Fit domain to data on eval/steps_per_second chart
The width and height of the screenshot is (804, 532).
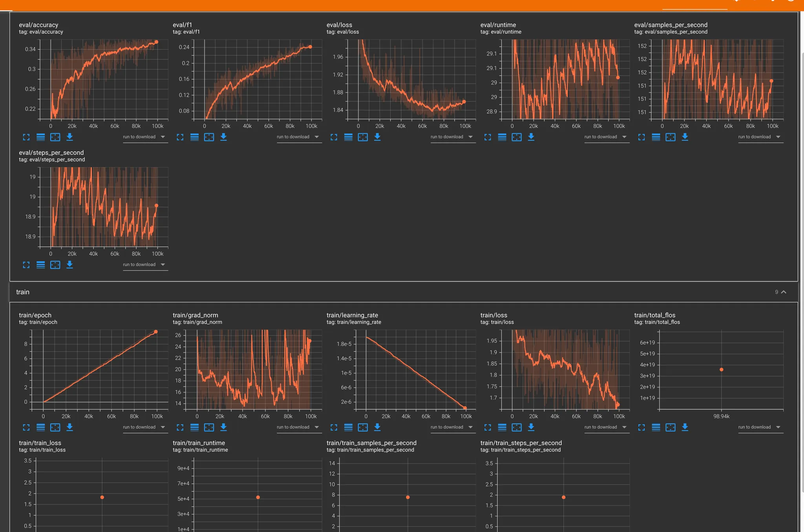[x=55, y=265]
